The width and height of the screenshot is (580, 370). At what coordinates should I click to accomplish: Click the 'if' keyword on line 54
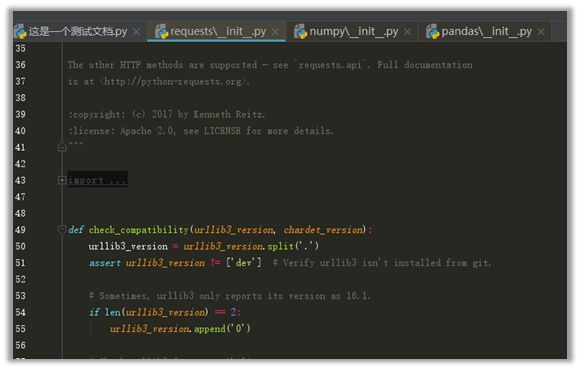point(94,312)
